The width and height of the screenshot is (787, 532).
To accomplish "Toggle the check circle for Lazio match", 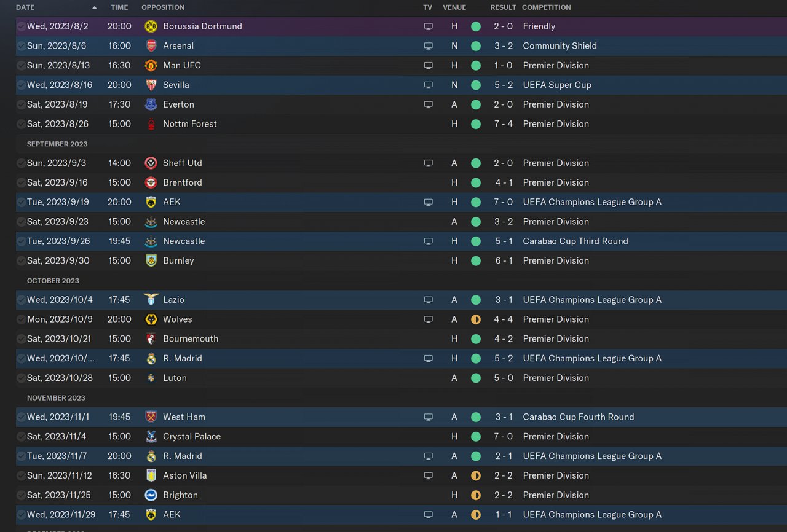I will click(x=22, y=300).
